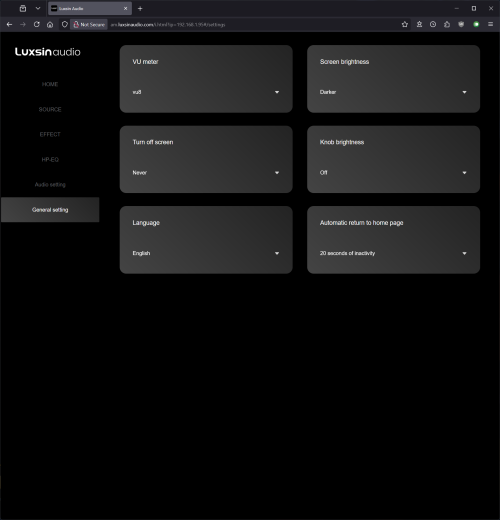Viewport: 500px width, 520px height.
Task: Click the Turn off screen heading
Action: (x=153, y=142)
